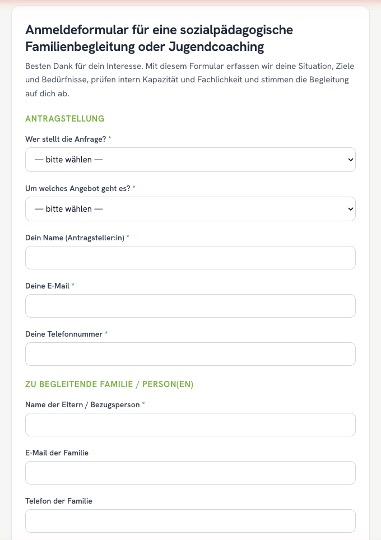Click the chevron arrow of the Angebot dropdown

(350, 209)
